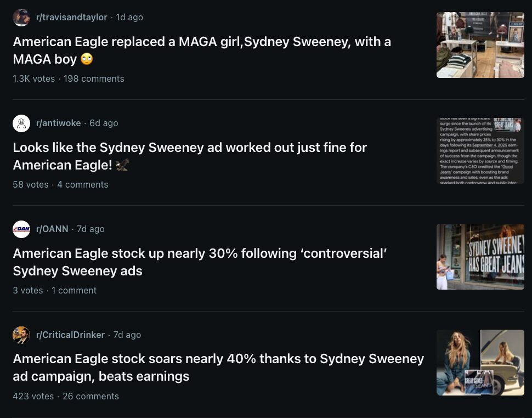Click the text screenshot thumbnail on r/antiwoke post
Image resolution: width=532 pixels, height=418 pixels.
point(480,151)
